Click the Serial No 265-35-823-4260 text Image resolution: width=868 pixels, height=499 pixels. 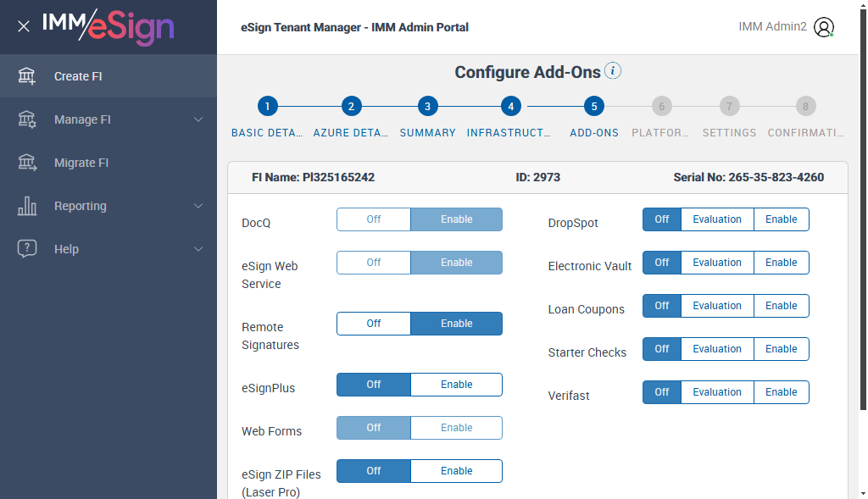click(x=748, y=177)
